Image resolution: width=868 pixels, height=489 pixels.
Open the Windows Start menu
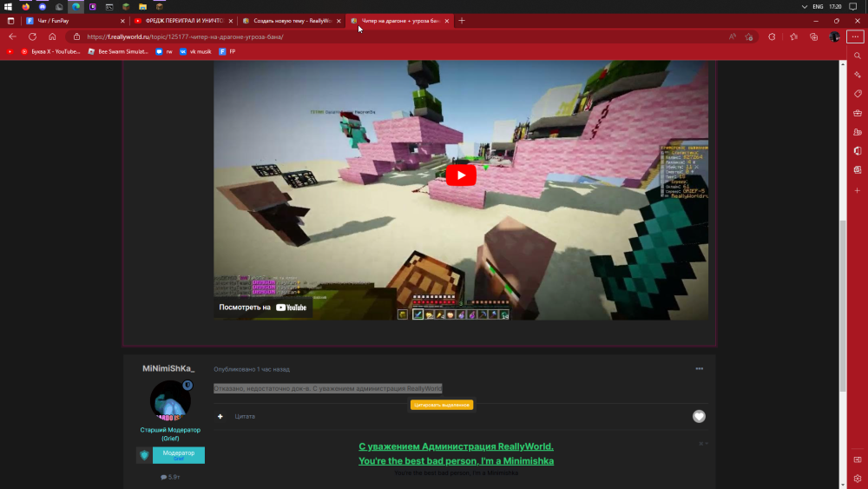point(8,7)
